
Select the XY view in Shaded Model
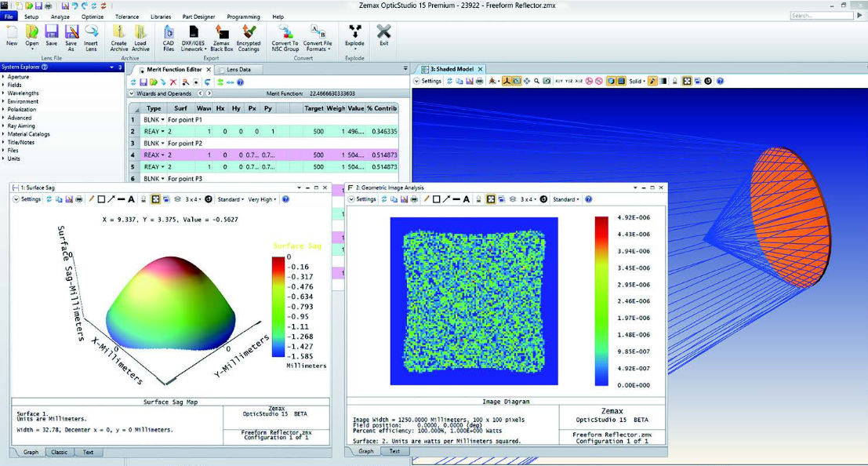(559, 81)
